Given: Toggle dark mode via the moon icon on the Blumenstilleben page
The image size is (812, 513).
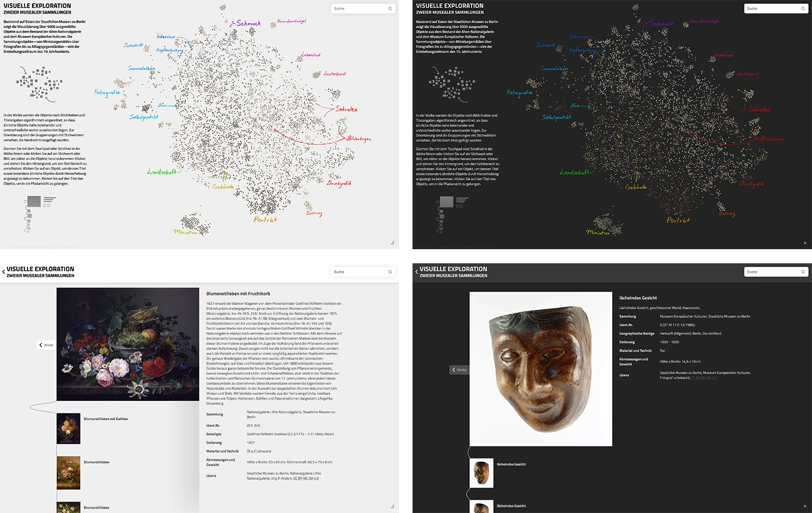Looking at the screenshot, I should (x=392, y=506).
